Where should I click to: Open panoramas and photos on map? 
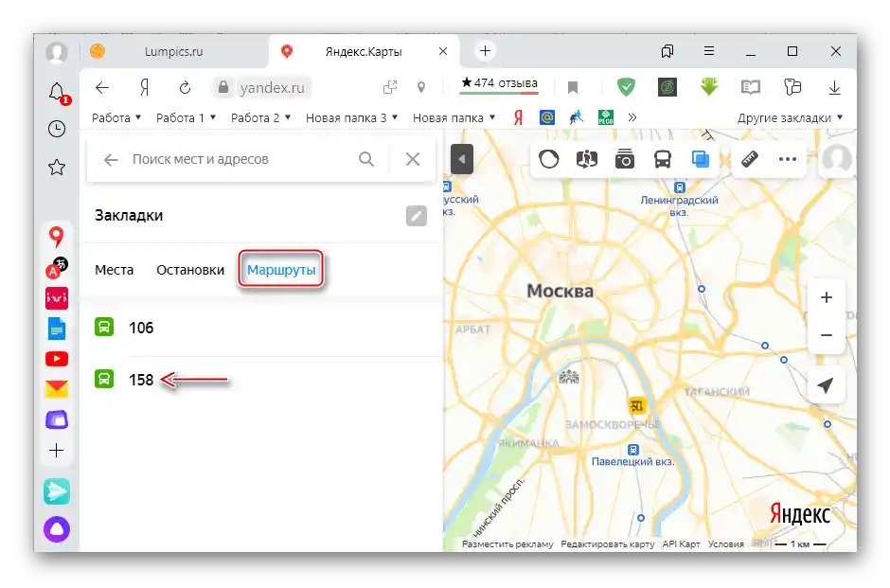[x=624, y=159]
